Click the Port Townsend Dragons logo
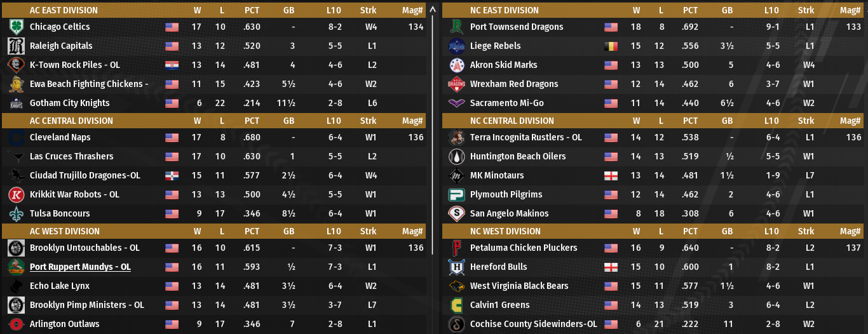 pos(457,27)
